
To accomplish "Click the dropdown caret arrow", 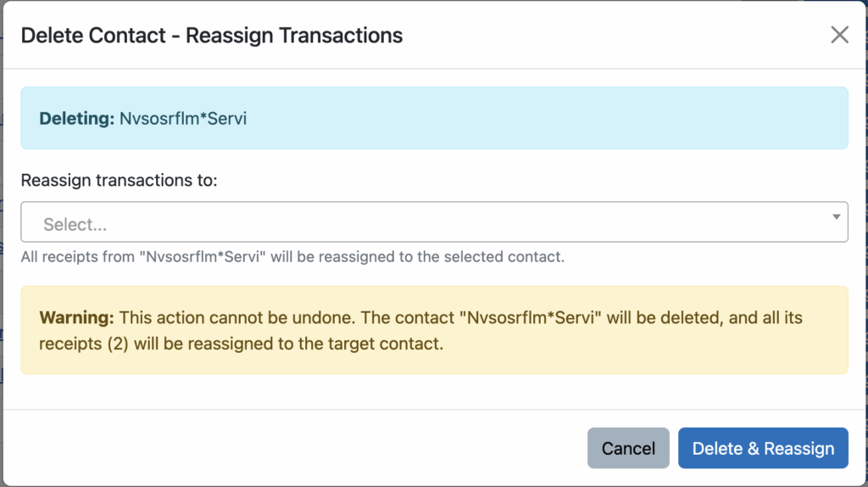I will click(x=837, y=216).
